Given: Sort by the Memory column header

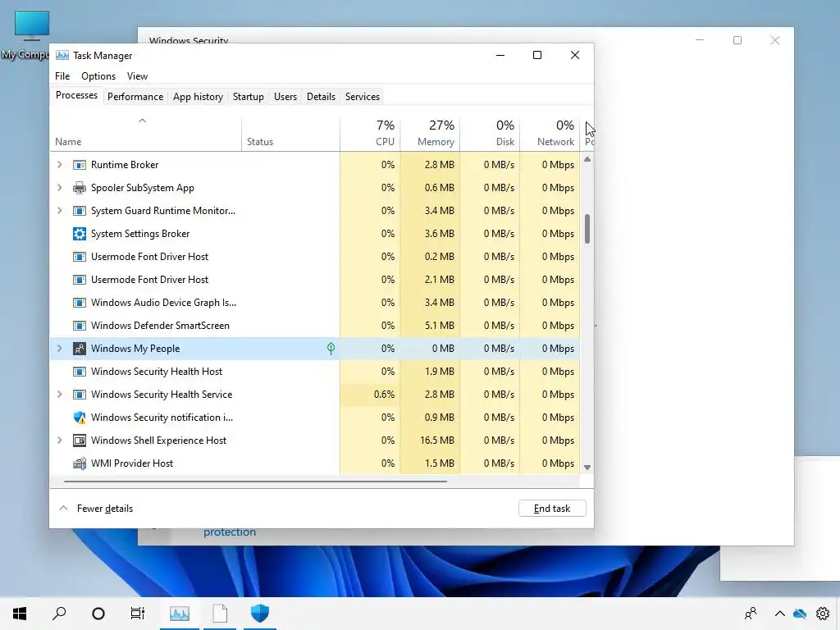Looking at the screenshot, I should click(x=430, y=134).
